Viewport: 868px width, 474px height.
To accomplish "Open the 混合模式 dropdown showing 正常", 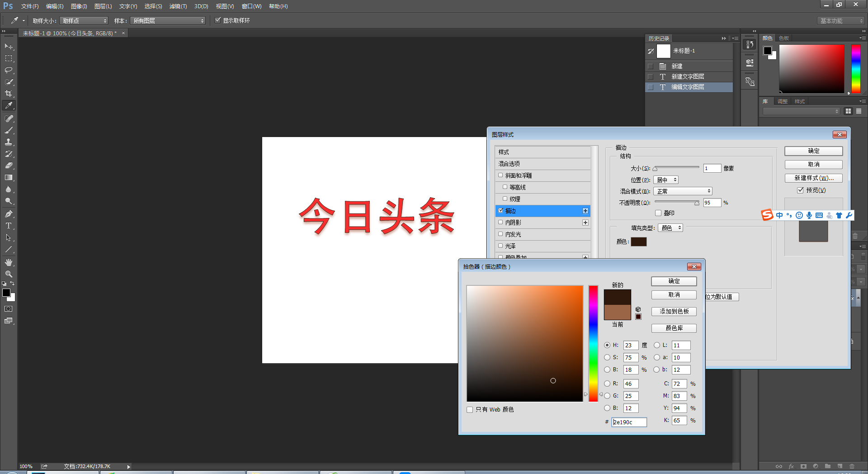I will (683, 191).
